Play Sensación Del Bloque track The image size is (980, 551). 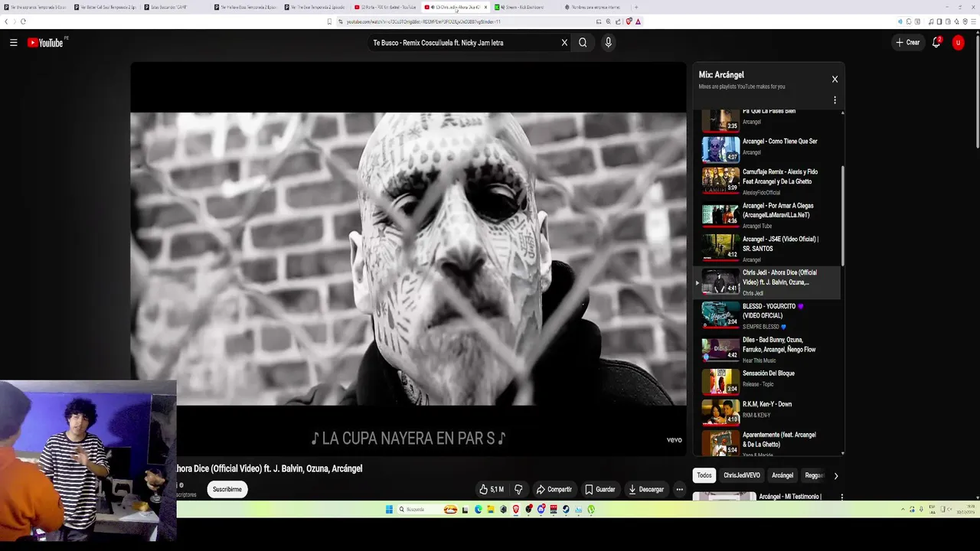click(x=771, y=381)
